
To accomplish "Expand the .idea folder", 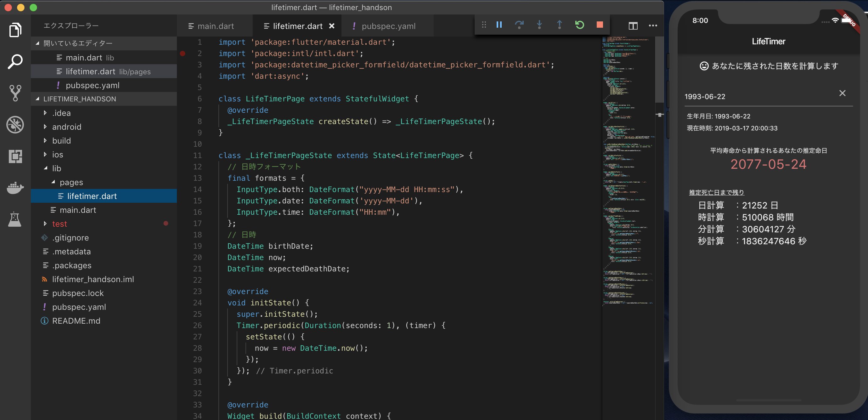I will coord(104,113).
